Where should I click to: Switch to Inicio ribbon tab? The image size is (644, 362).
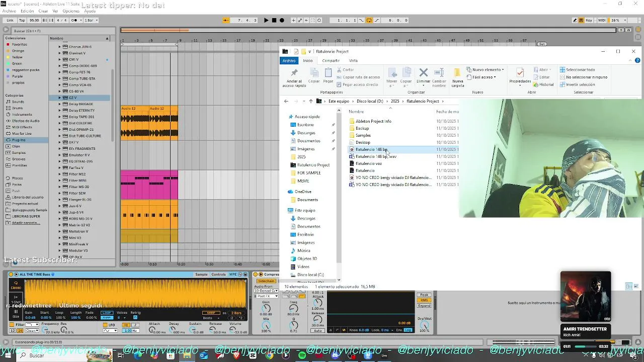point(307,60)
